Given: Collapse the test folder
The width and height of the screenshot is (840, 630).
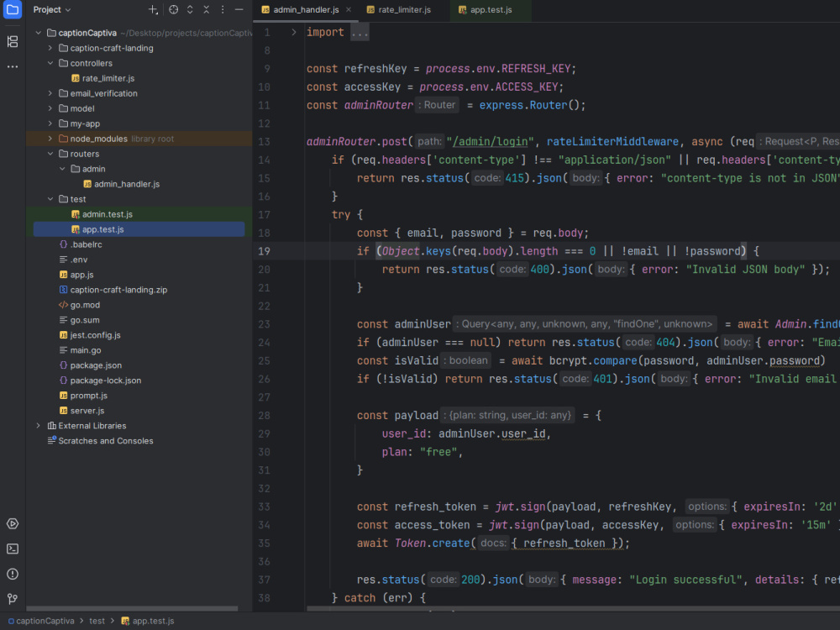Looking at the screenshot, I should click(x=50, y=199).
